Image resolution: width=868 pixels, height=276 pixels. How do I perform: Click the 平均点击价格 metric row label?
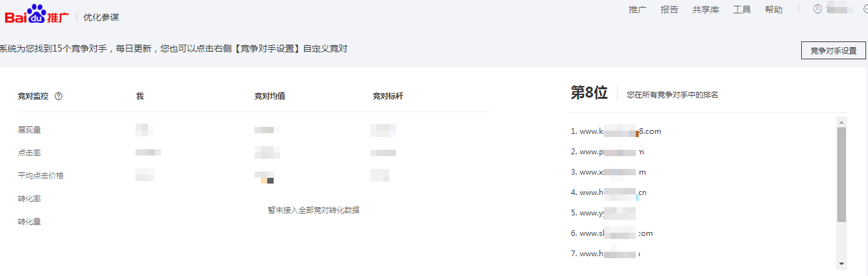[x=41, y=176]
